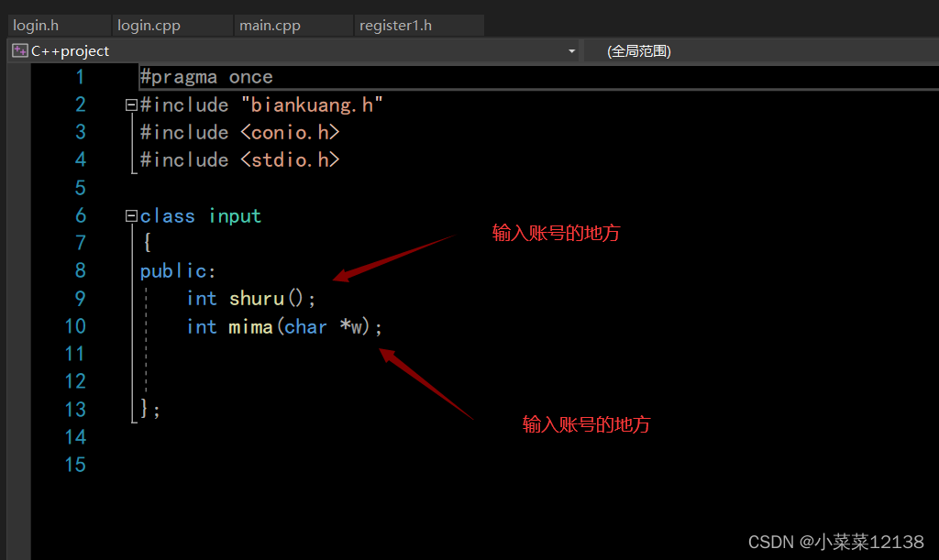Open the (全局范围) scope selector
The image size is (939, 560).
(x=639, y=50)
